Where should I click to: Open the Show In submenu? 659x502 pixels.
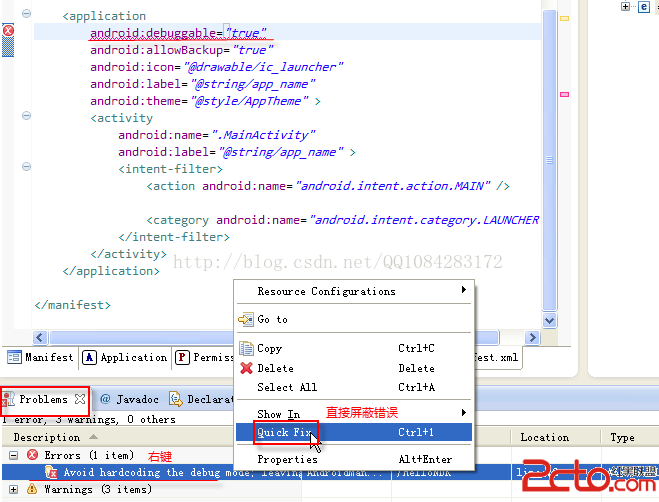[x=353, y=414]
